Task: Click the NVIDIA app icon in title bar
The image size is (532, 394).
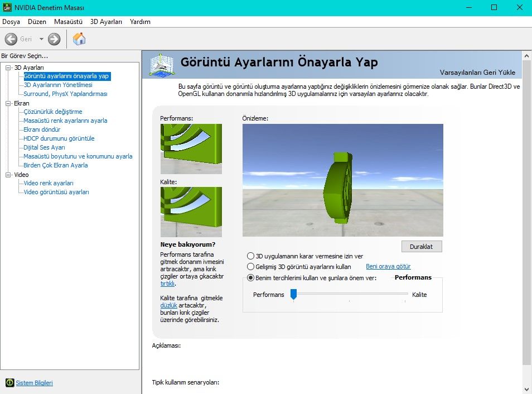Action: point(7,7)
